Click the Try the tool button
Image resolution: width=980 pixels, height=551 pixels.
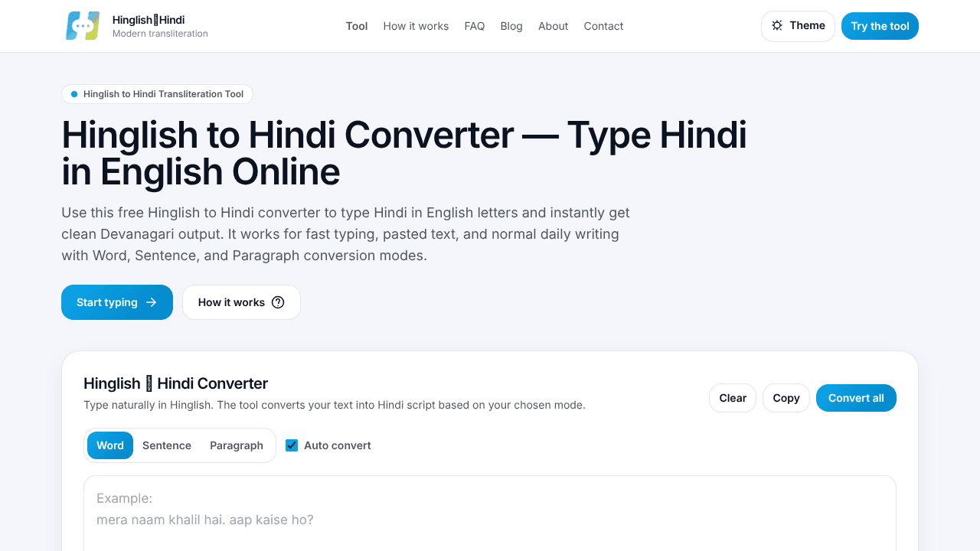tap(880, 26)
